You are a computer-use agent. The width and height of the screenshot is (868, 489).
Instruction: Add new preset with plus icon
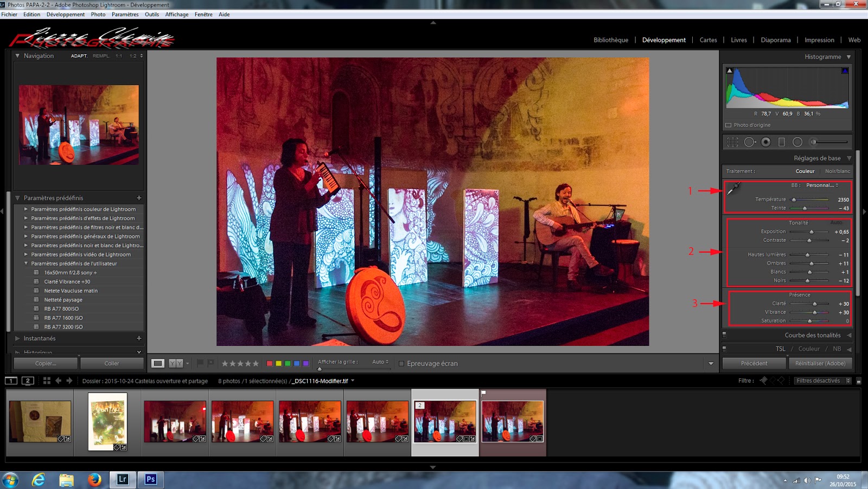(x=139, y=198)
